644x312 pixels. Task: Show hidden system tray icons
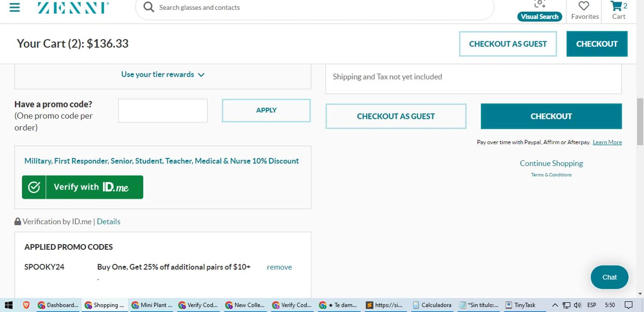click(555, 305)
